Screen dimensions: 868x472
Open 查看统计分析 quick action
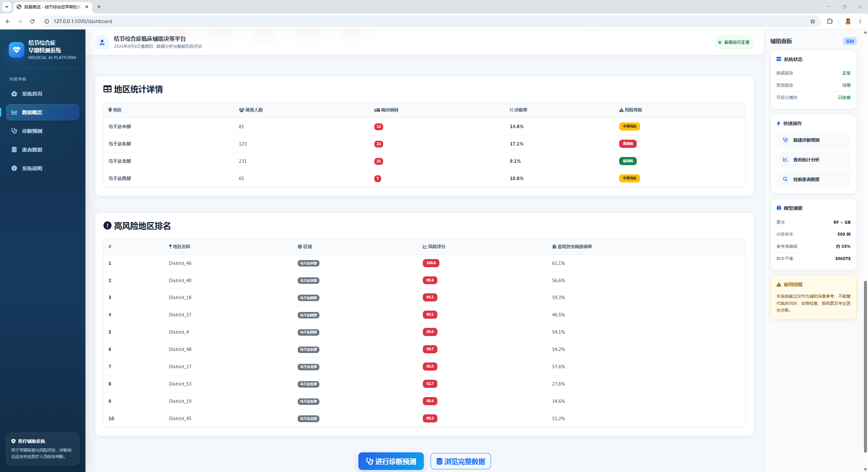813,160
